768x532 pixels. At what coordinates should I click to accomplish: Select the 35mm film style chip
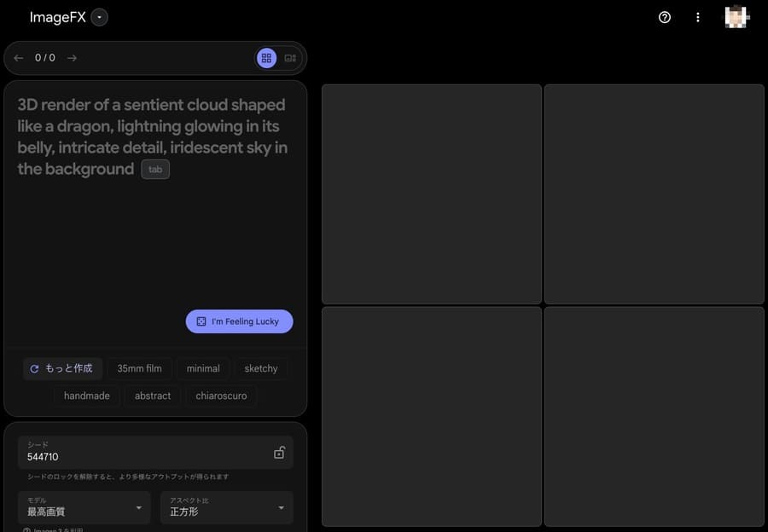tap(139, 368)
